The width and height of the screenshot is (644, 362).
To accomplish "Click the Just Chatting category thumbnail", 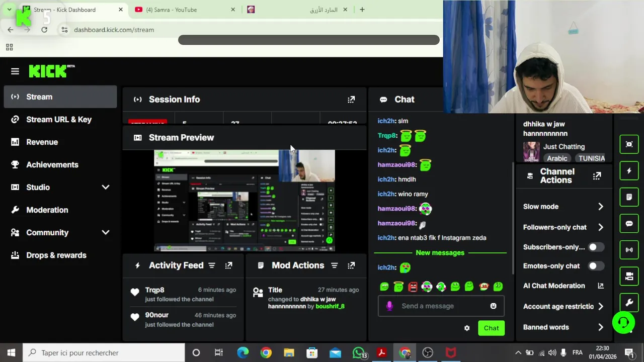I will pos(531,152).
